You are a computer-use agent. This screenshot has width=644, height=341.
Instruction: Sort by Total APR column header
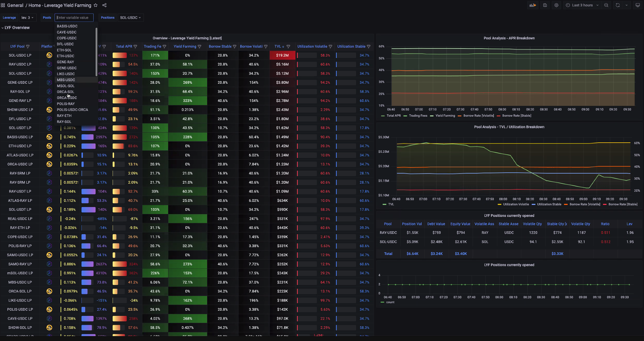124,46
